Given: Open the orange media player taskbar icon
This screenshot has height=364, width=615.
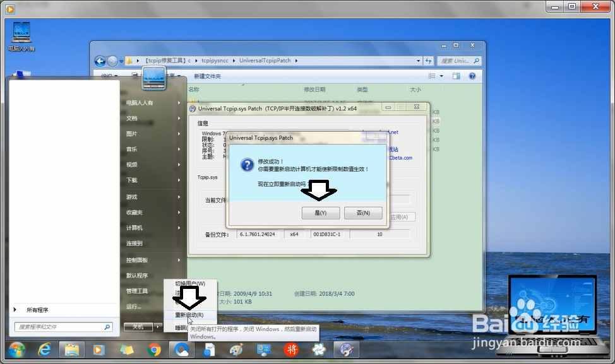Looking at the screenshot, I should click(99, 349).
